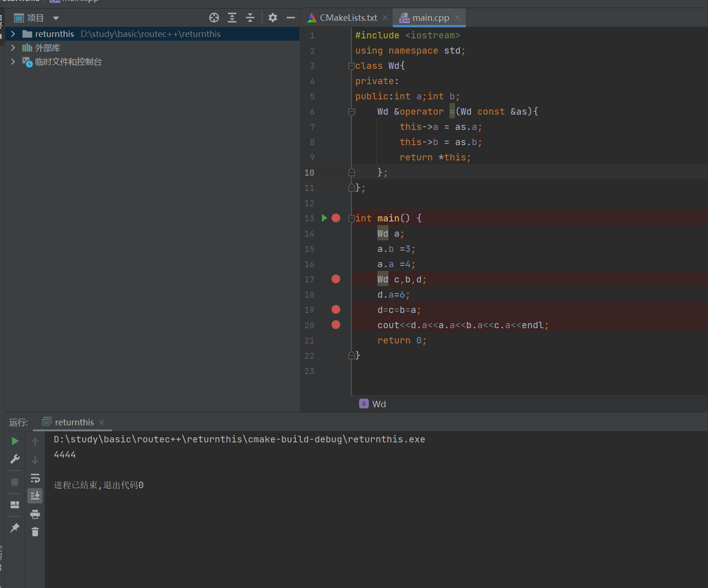Click the 'd=c=b=a;' code line

tap(399, 310)
